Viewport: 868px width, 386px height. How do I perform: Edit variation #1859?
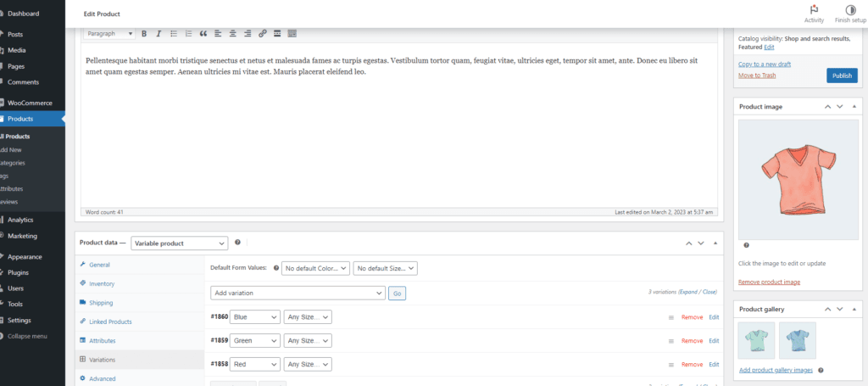(x=714, y=341)
